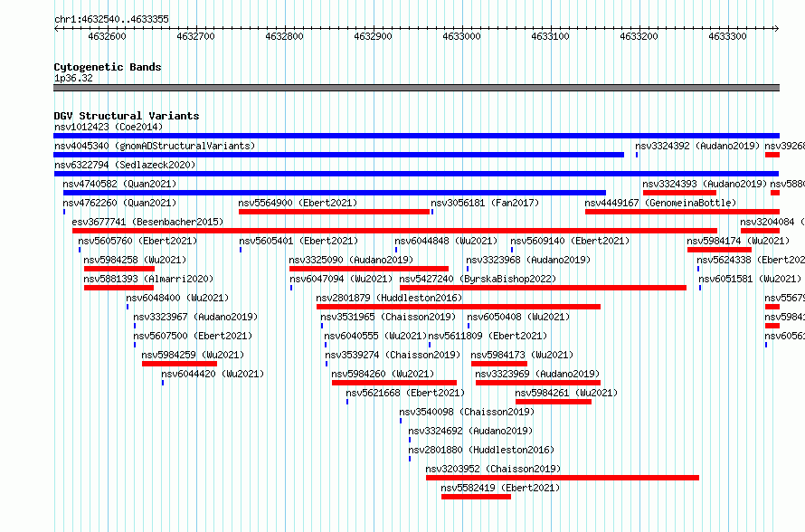Viewport: 805px width, 532px height.
Task: Click red bar under nsv5582419
Action: pyautogui.click(x=477, y=497)
